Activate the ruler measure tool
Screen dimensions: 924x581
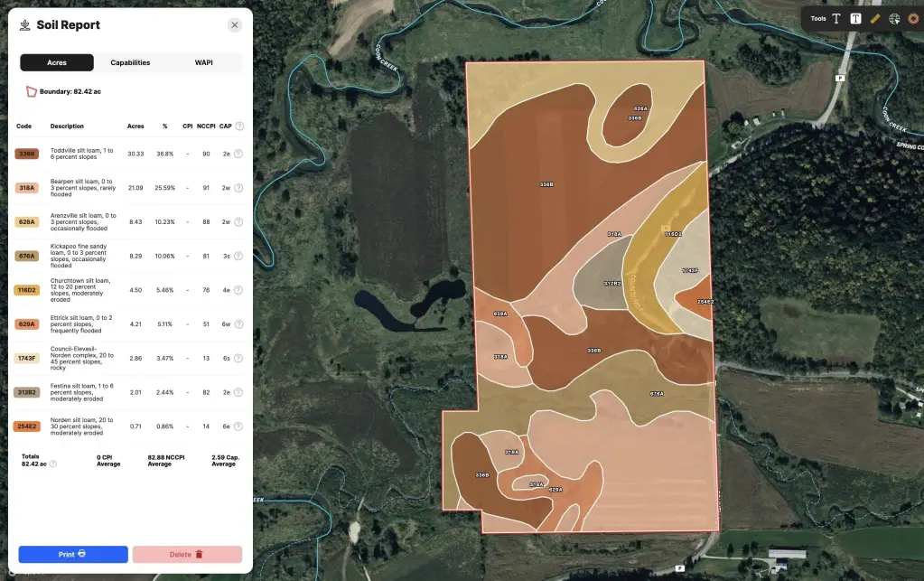tap(875, 19)
